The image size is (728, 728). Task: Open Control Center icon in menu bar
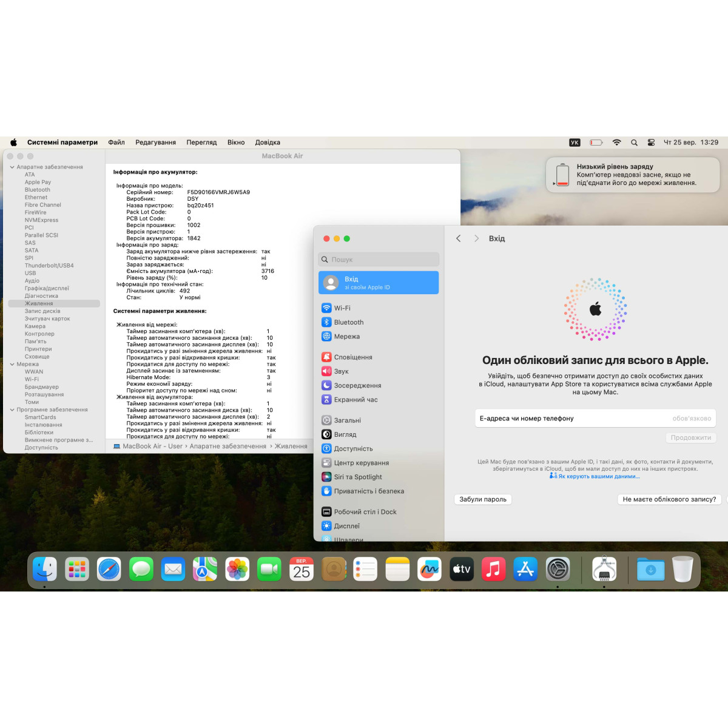click(651, 143)
